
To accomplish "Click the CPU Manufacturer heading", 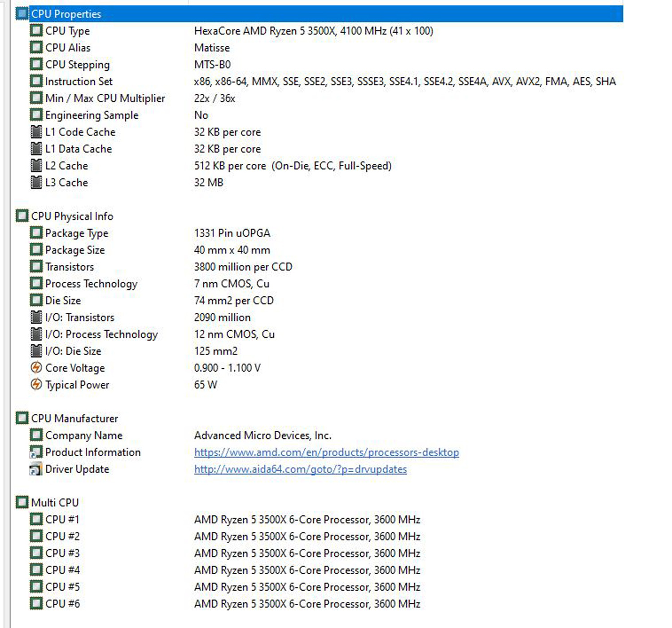I will [x=74, y=418].
